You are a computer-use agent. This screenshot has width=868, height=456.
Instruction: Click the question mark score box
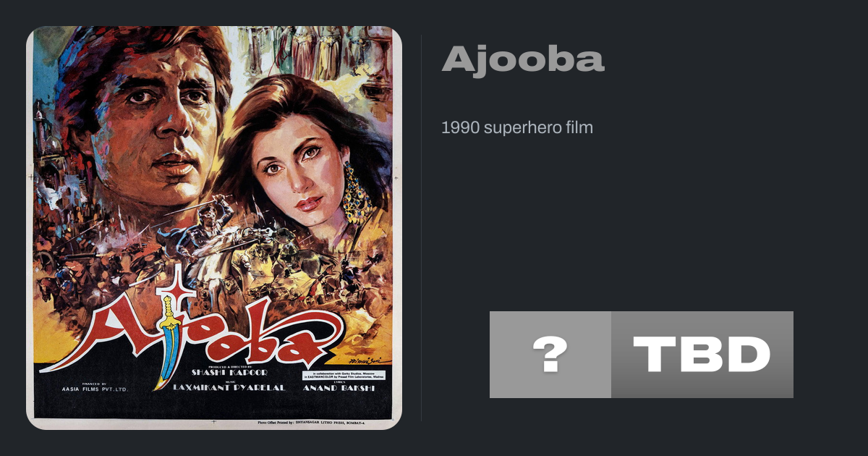coord(550,355)
